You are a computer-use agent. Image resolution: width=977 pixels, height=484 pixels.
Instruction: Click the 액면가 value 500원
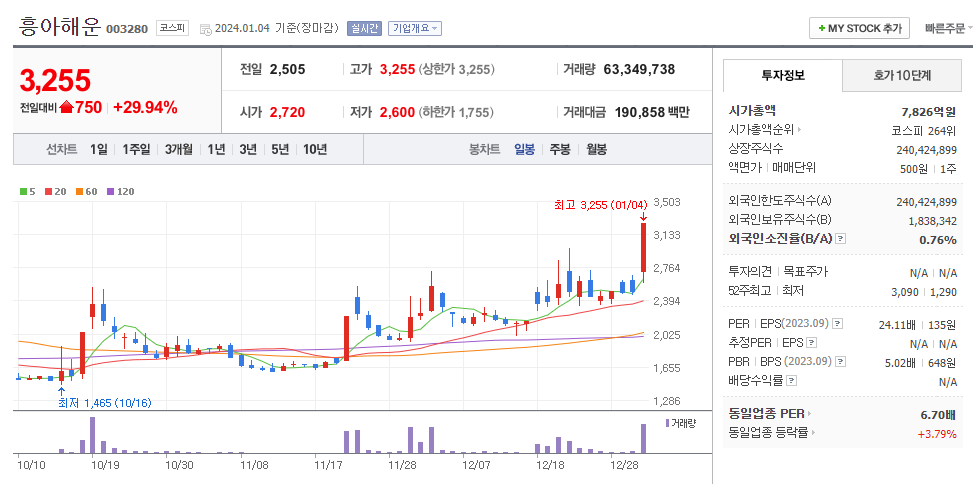tap(913, 168)
